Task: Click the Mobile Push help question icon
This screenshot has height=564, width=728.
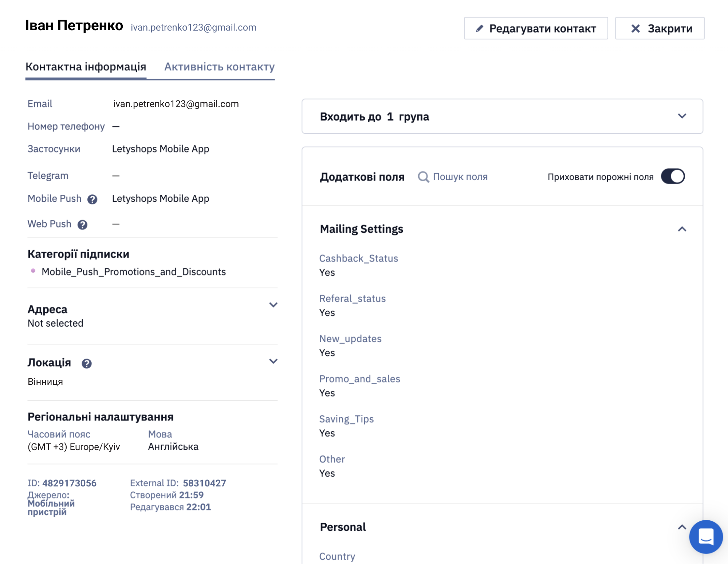Action: [92, 199]
